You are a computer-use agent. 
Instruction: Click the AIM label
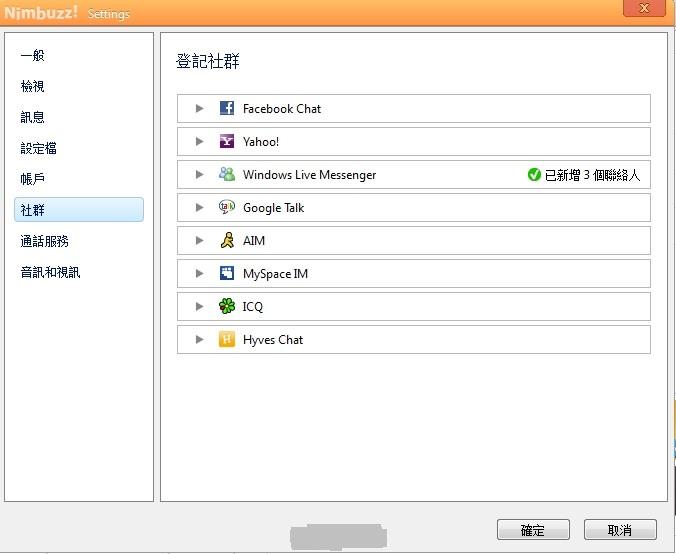(x=254, y=241)
